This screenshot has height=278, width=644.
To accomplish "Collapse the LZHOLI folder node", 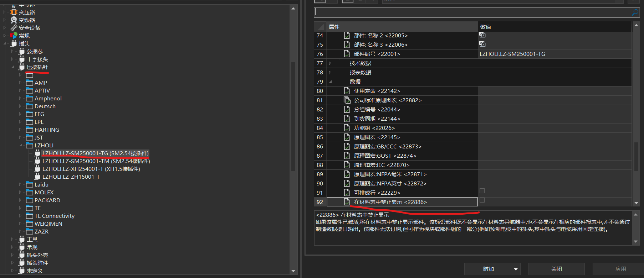I will point(21,145).
